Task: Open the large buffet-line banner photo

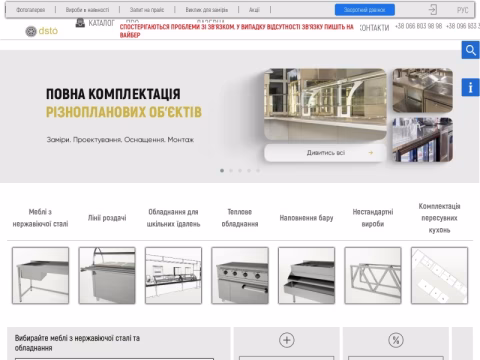Action: [325, 104]
